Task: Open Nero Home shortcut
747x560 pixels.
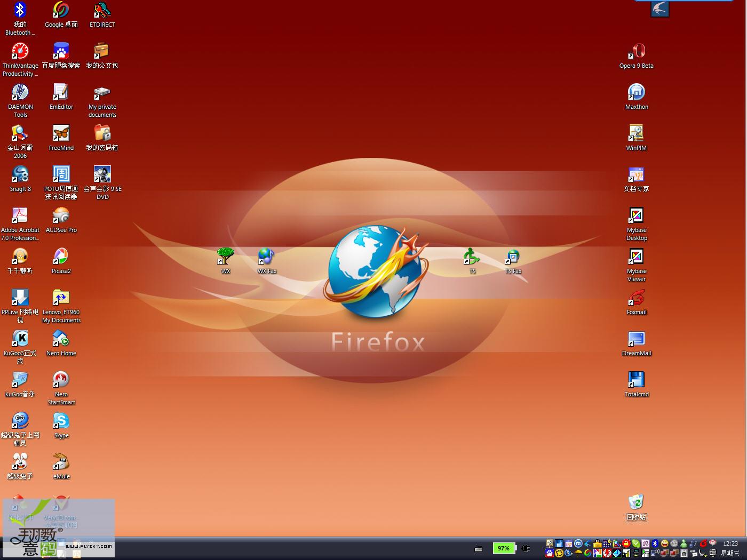Action: [x=61, y=343]
